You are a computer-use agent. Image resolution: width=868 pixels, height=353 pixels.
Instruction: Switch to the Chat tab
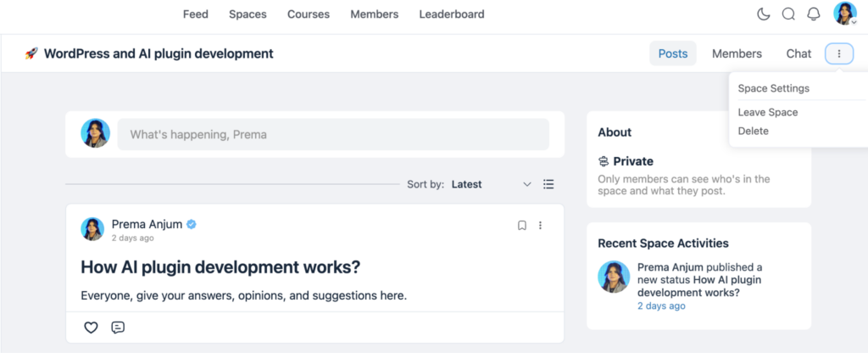(798, 53)
